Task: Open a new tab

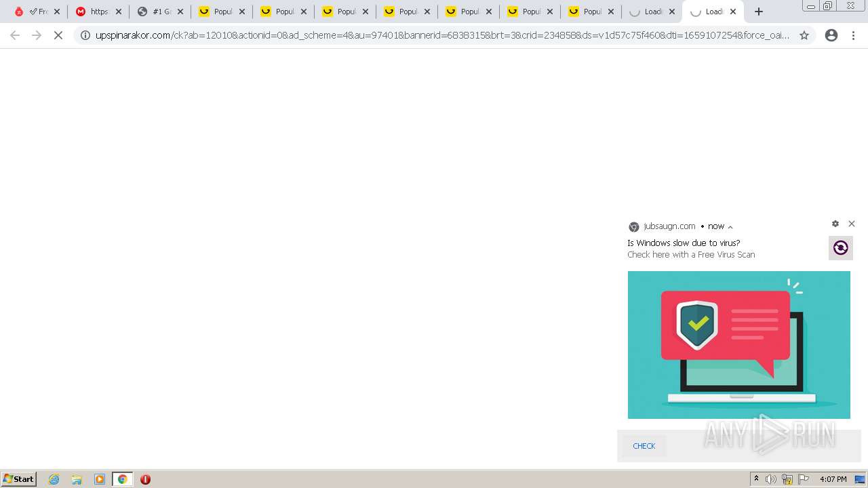Action: (x=759, y=12)
